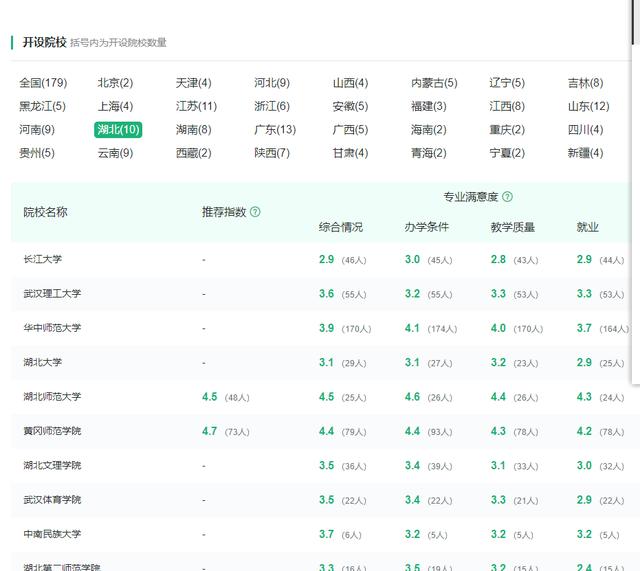Switch to 四川(4) schools

pos(585,129)
